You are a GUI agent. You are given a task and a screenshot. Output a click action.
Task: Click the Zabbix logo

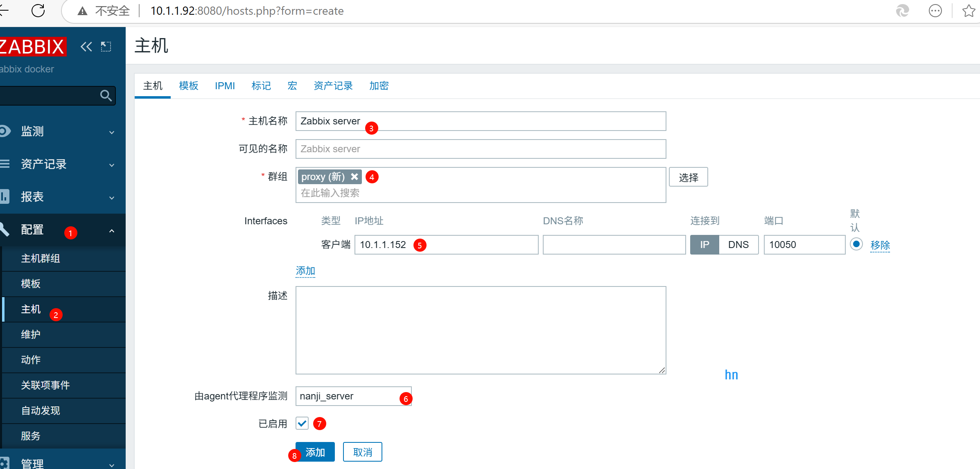tap(32, 47)
